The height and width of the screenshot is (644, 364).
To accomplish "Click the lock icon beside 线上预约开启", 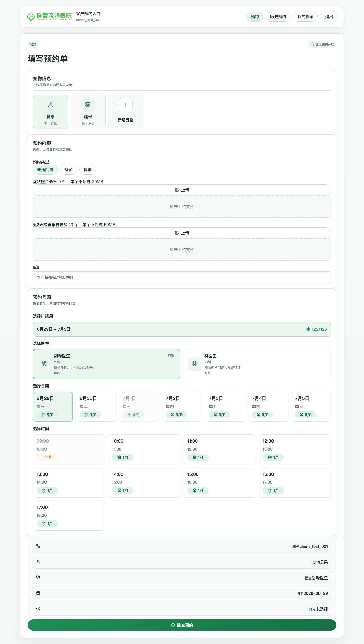I will [312, 44].
